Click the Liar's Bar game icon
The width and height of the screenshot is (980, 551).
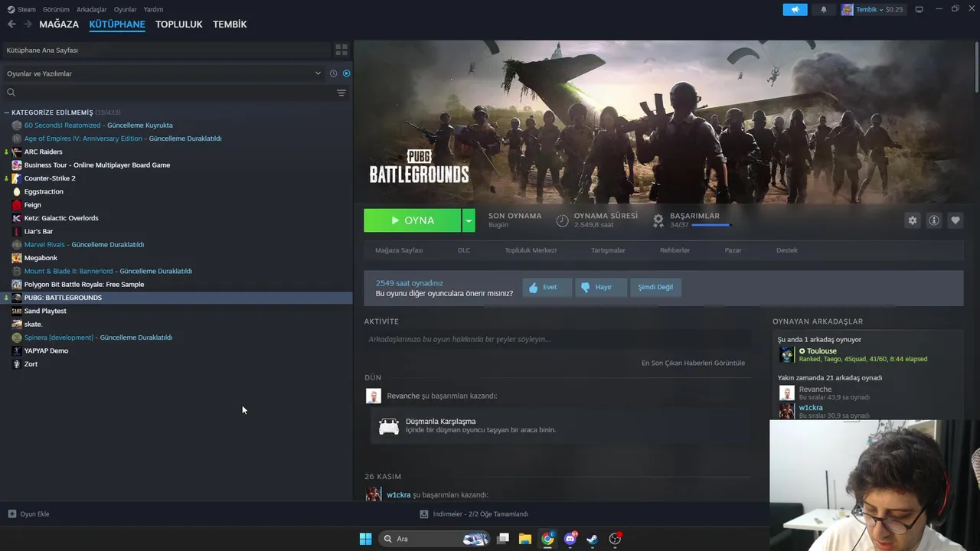coord(17,231)
